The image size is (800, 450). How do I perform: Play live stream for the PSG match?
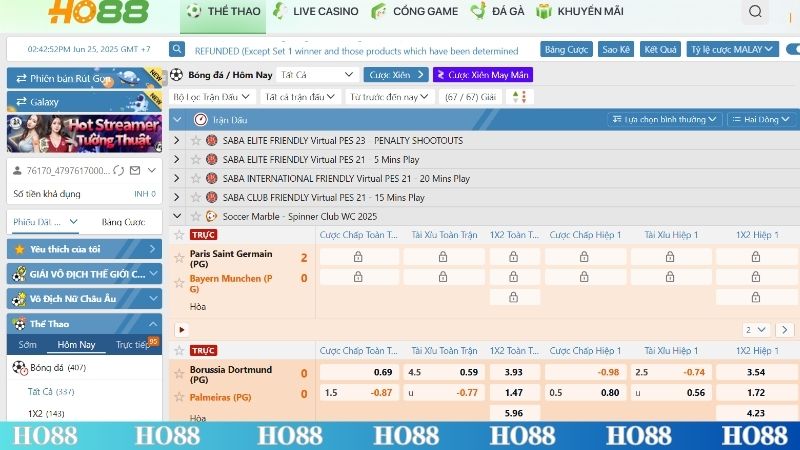click(x=182, y=330)
